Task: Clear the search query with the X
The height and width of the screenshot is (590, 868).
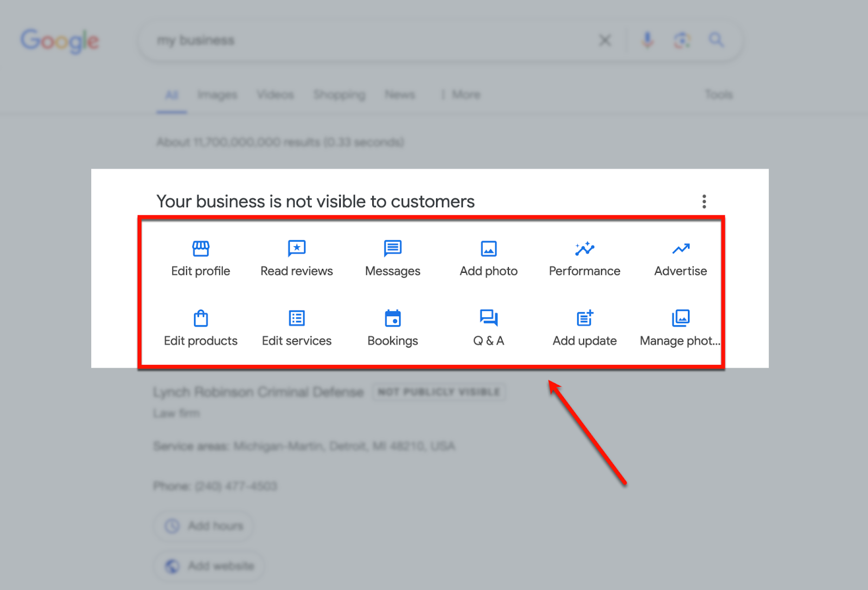Action: tap(605, 40)
